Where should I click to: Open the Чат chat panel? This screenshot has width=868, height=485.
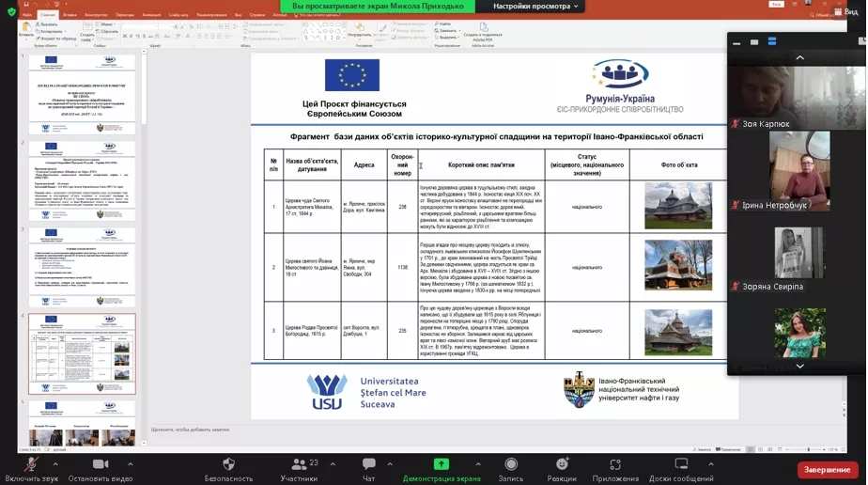pyautogui.click(x=368, y=464)
